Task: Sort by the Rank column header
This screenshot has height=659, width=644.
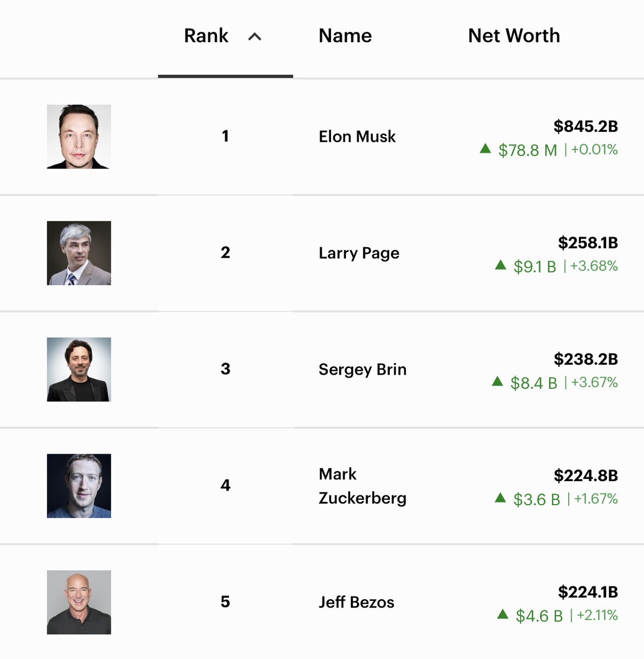Action: pos(206,36)
